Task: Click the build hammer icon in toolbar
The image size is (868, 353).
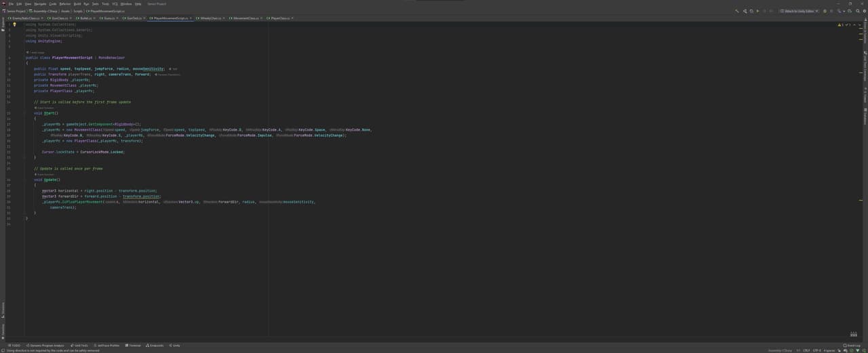Action: click(737, 11)
